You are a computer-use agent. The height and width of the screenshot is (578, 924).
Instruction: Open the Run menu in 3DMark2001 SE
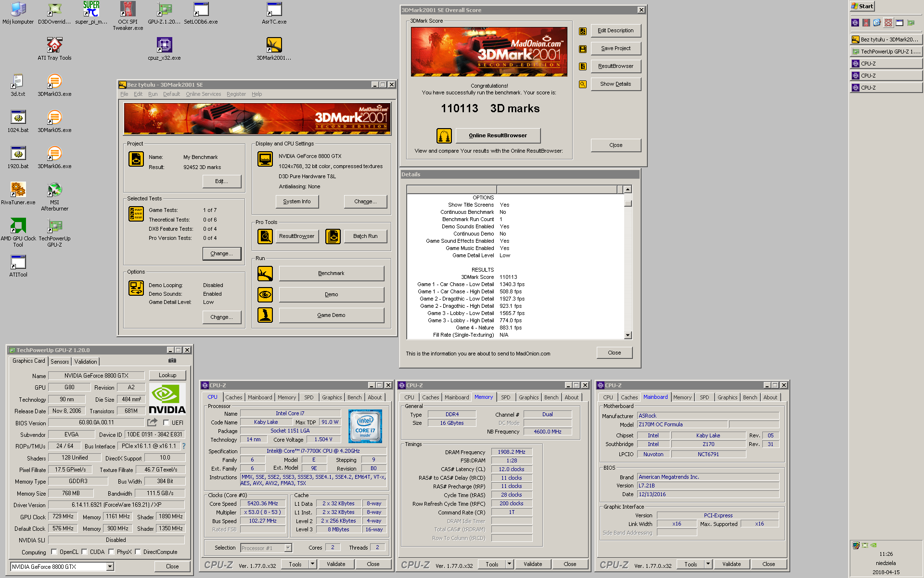coord(153,94)
